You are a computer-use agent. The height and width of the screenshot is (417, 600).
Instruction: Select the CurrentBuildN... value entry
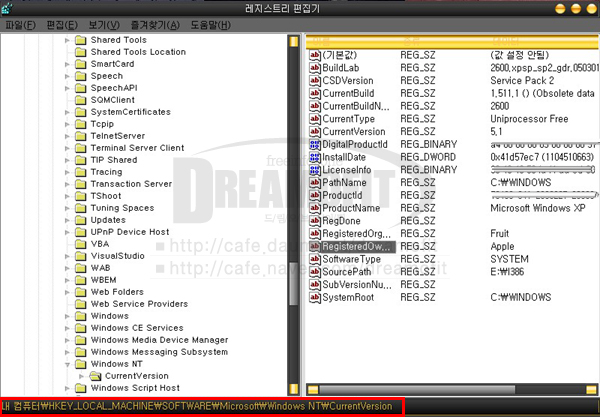pos(356,106)
